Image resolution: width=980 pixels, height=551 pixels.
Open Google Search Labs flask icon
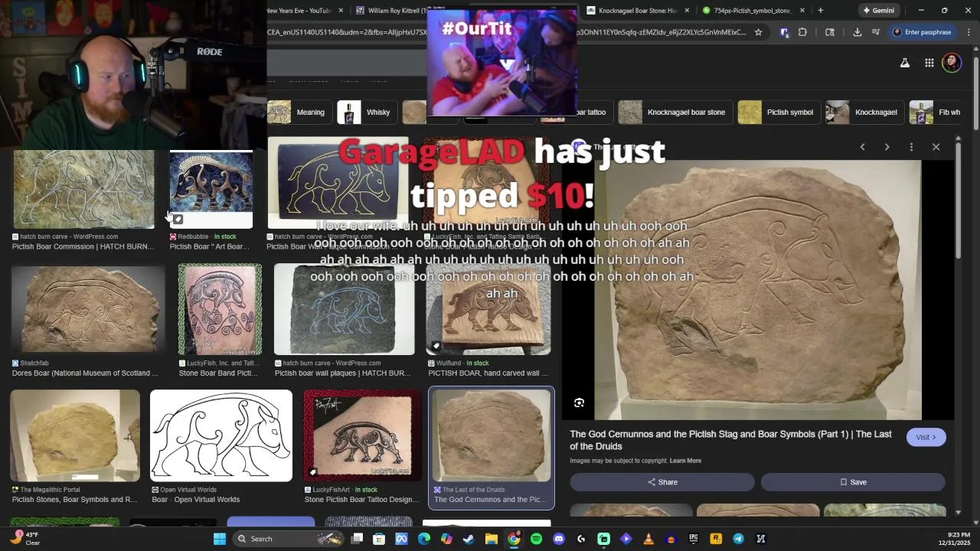904,63
